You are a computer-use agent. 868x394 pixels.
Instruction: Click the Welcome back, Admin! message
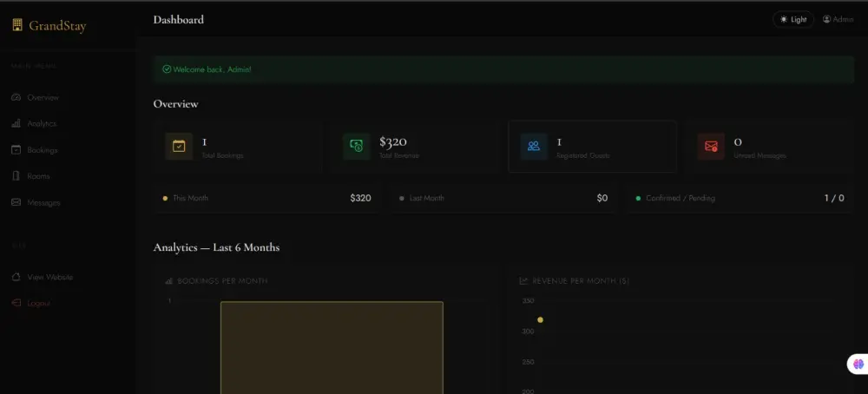click(212, 69)
